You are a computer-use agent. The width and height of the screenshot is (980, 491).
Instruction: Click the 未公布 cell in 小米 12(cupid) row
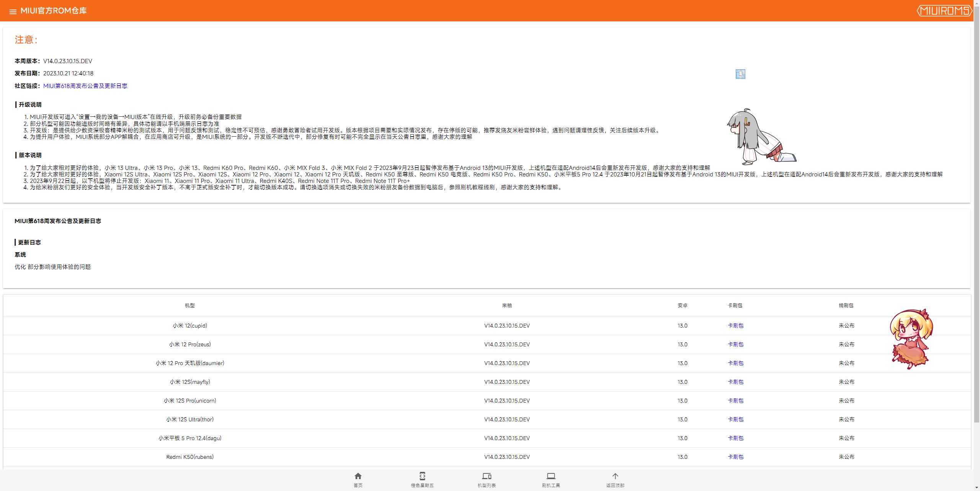click(846, 326)
